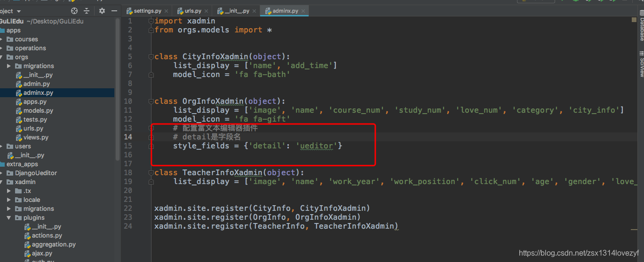Fold the import block at line 1
The image size is (644, 262).
pos(151,21)
